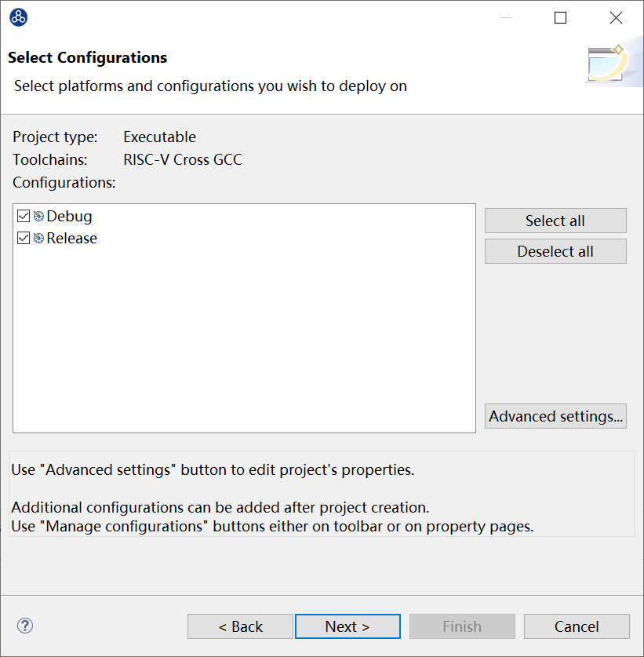This screenshot has width=644, height=657.
Task: Uncheck the Release configuration checkbox
Action: (24, 239)
